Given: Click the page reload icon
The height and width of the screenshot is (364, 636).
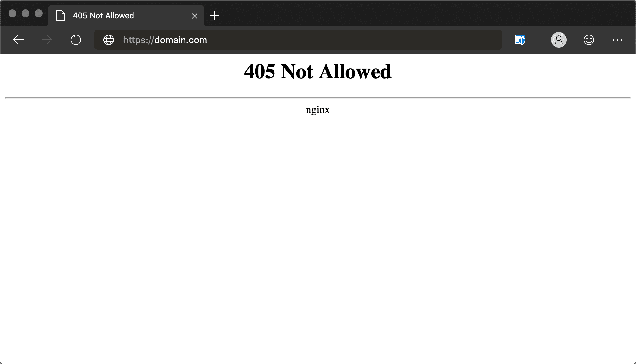Looking at the screenshot, I should pos(76,40).
